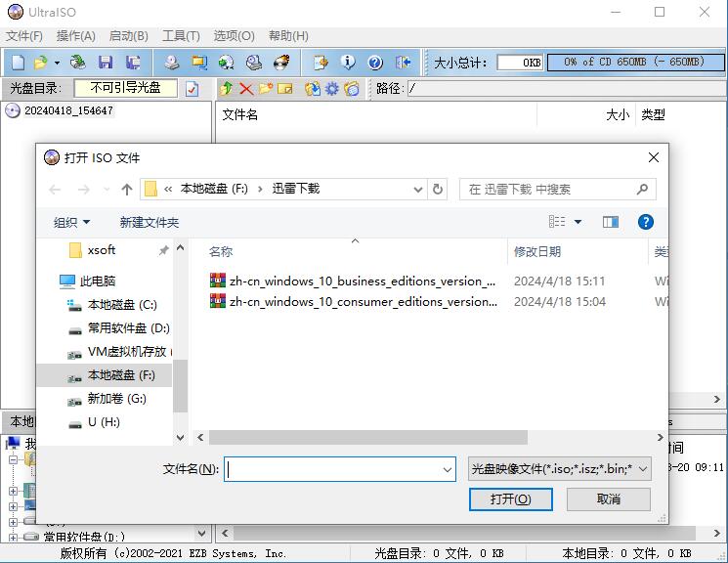Click the gear properties icon in image toolbar
728x563 pixels.
click(x=332, y=88)
